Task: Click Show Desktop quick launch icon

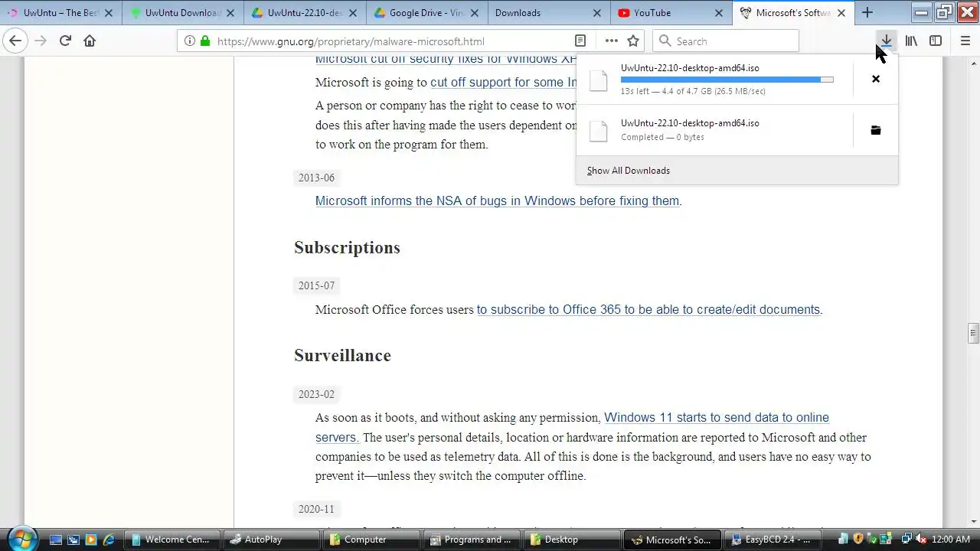Action: 56,540
